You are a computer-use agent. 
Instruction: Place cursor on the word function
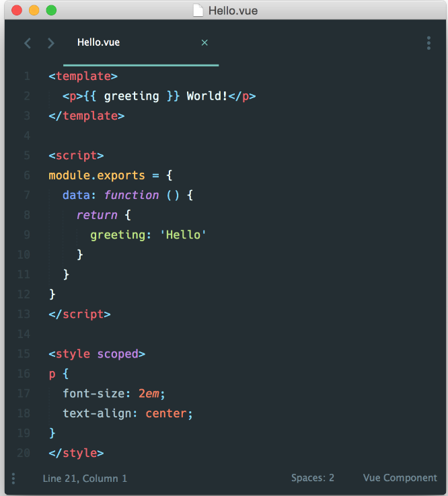coord(131,195)
